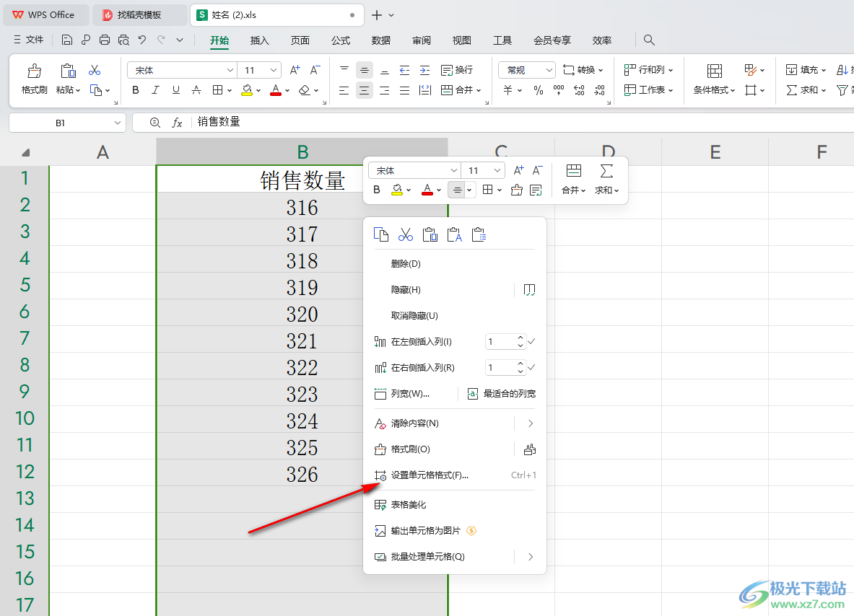Click the red font color swatch in ribbon

point(275,90)
